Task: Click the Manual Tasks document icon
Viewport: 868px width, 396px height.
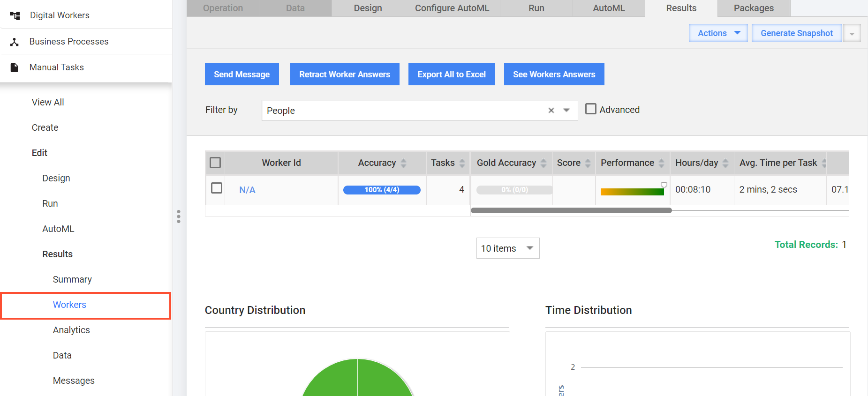Action: [x=15, y=67]
